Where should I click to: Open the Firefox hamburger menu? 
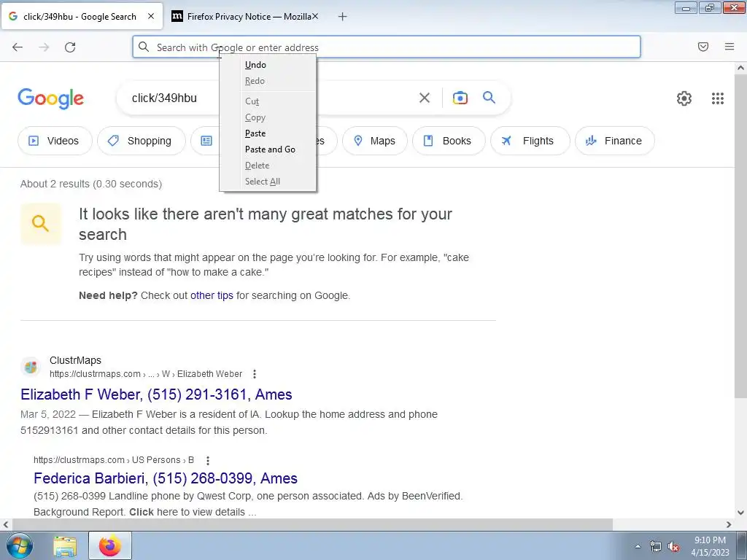point(729,47)
